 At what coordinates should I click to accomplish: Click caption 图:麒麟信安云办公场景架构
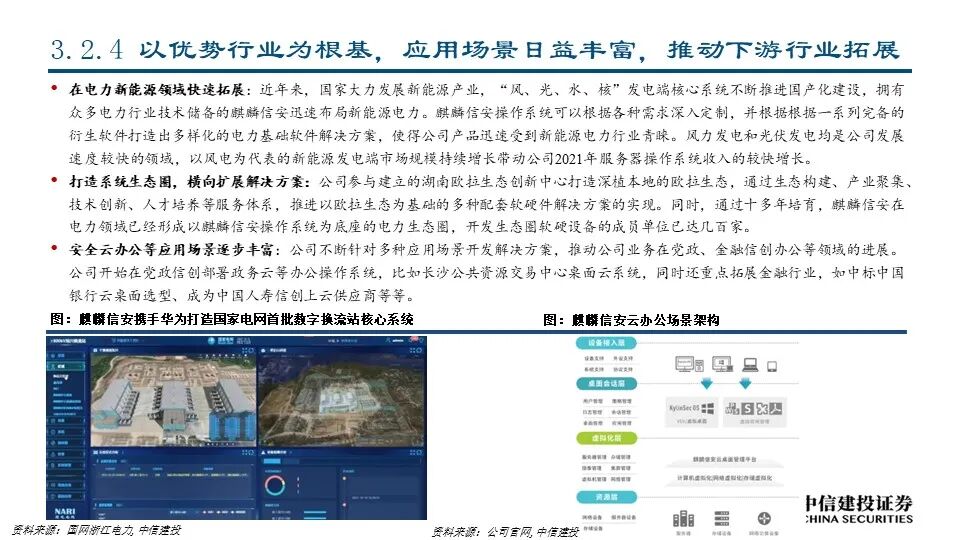(x=631, y=320)
